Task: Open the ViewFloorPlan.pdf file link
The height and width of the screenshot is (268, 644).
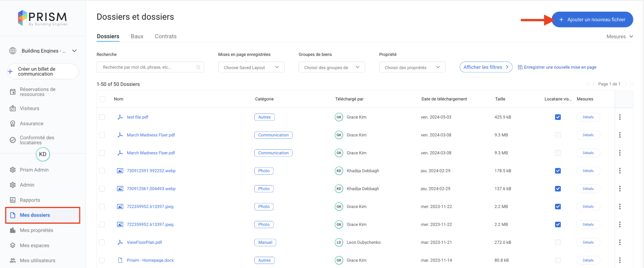Action: [144, 242]
